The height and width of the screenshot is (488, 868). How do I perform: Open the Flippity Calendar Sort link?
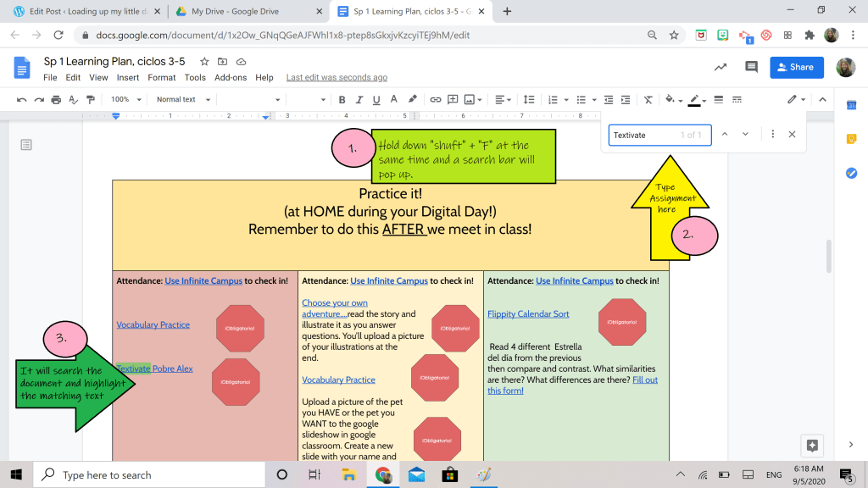(527, 313)
